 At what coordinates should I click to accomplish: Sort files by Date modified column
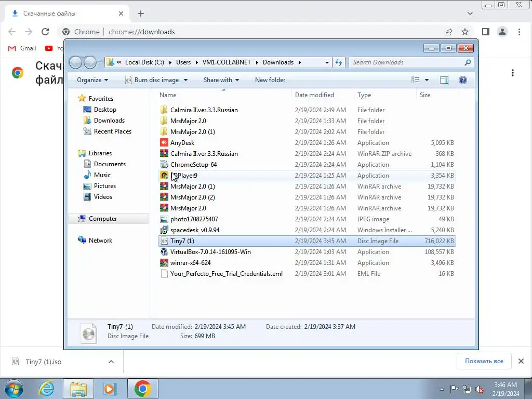[x=314, y=95]
